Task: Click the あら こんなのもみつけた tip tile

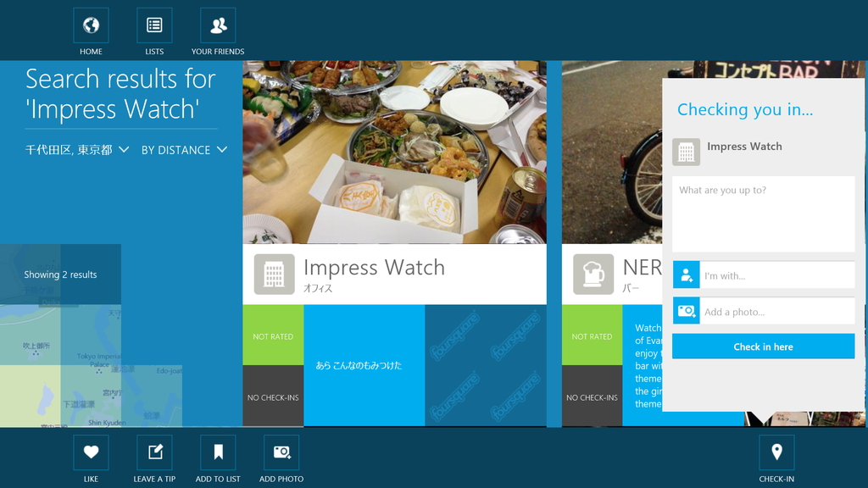Action: [364, 365]
